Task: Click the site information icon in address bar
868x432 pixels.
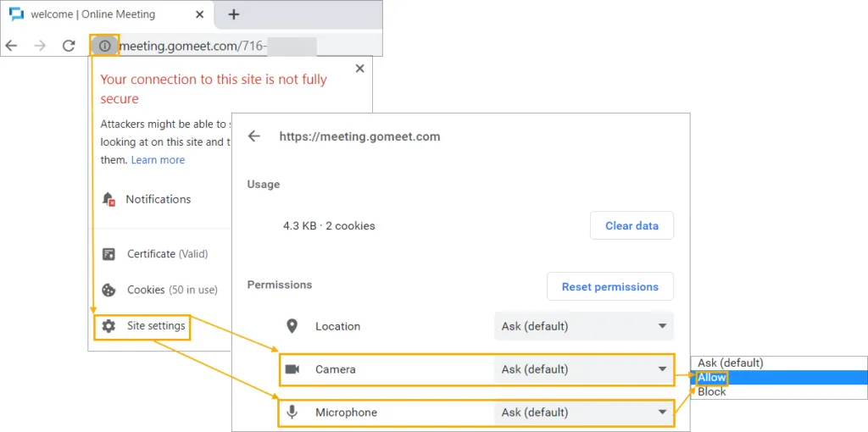Action: [104, 46]
